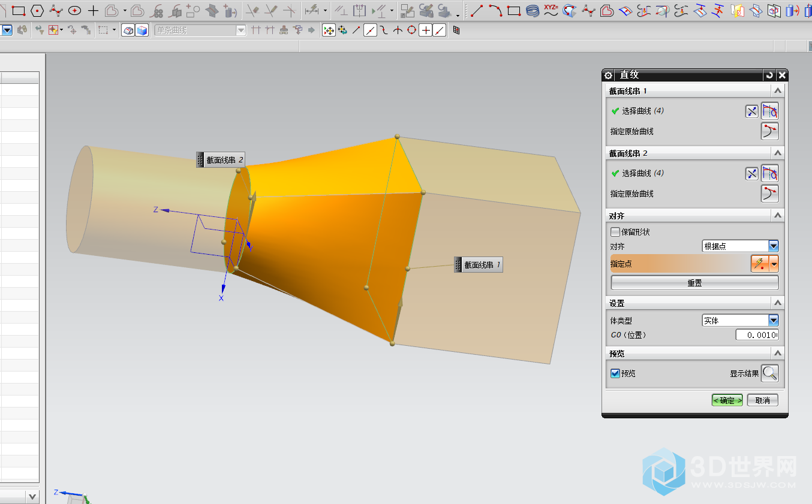The width and height of the screenshot is (812, 504).
Task: Collapse the 截面线串 1 section
Action: point(778,90)
